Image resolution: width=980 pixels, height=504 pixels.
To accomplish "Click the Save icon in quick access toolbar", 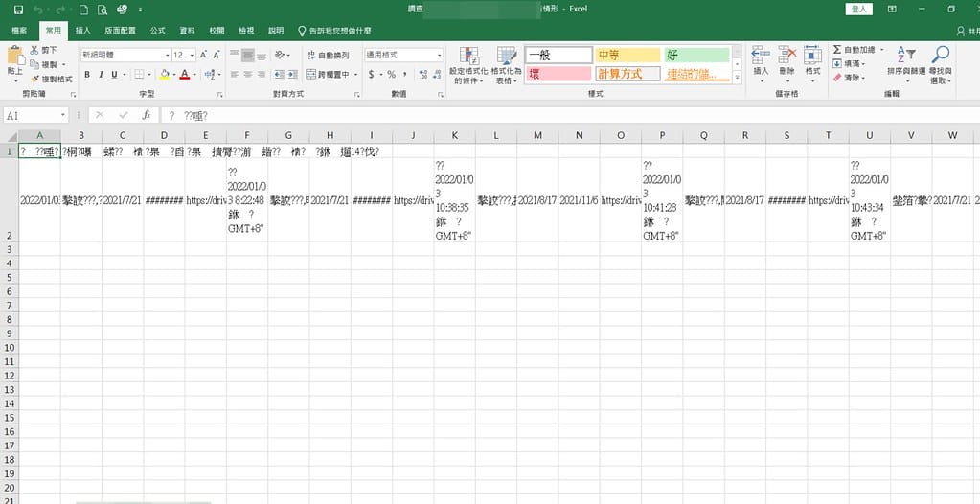I will point(18,10).
